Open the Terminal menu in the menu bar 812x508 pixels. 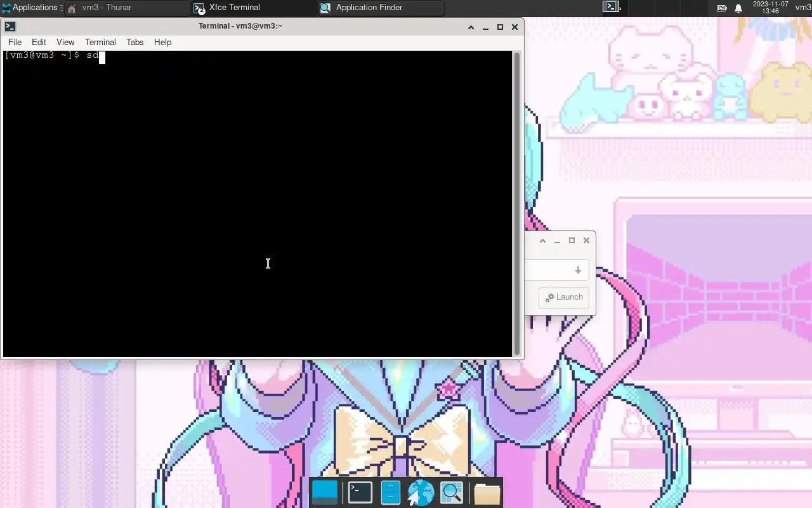[100, 42]
